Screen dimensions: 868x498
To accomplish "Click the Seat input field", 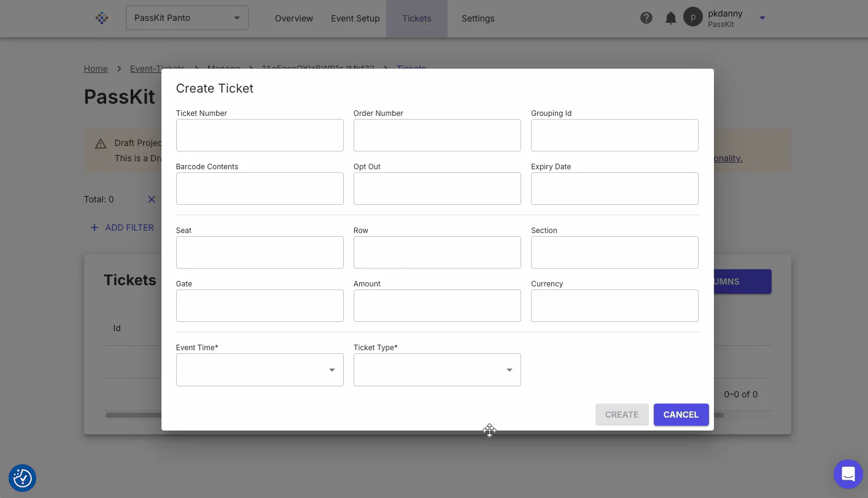I will coord(260,252).
